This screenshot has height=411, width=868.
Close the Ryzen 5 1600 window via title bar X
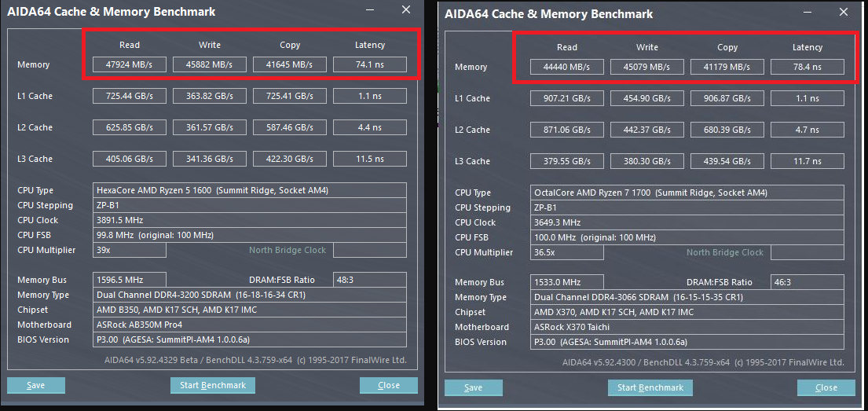tap(405, 10)
